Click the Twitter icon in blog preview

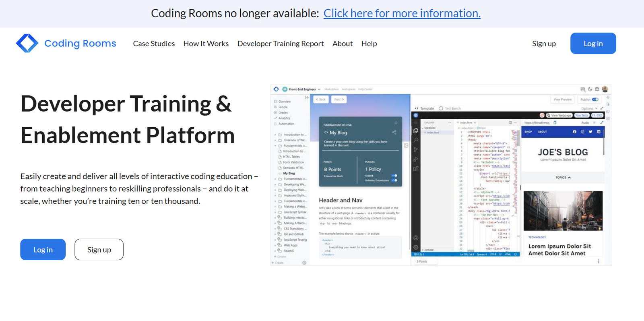(x=590, y=132)
